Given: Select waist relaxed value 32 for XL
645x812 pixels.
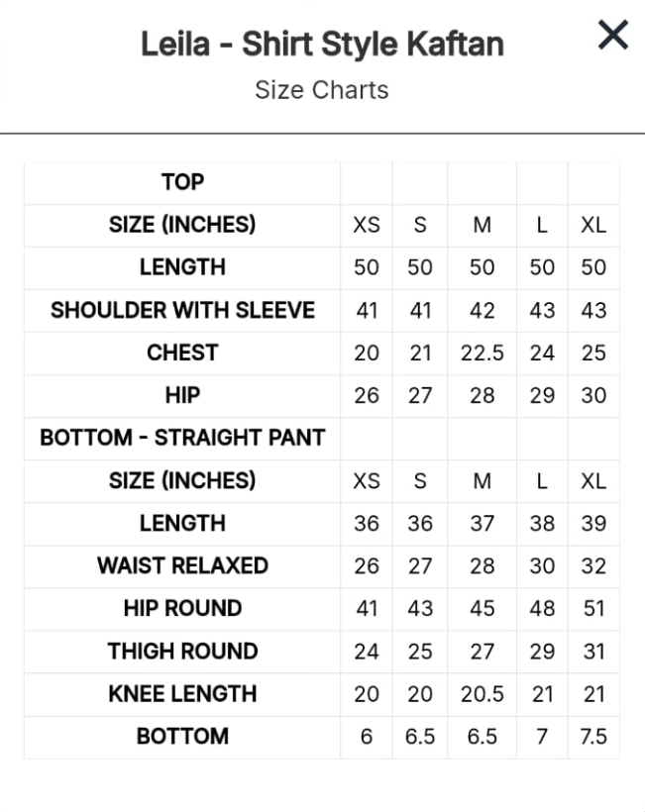Looking at the screenshot, I should point(593,566).
